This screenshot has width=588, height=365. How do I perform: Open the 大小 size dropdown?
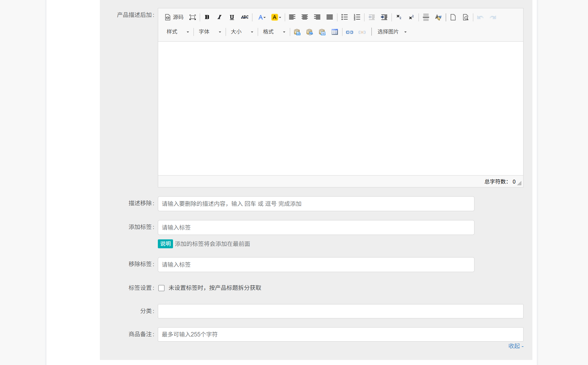pos(242,32)
